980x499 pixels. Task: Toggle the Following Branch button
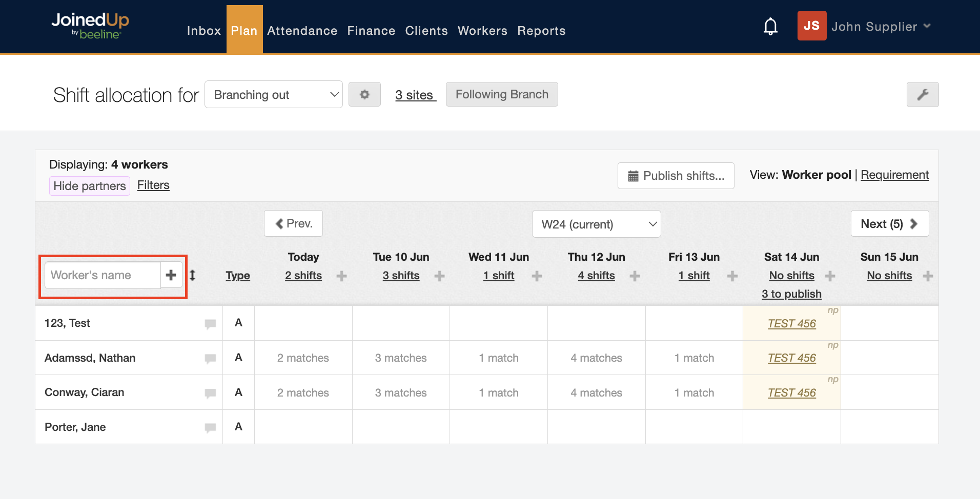pos(501,94)
